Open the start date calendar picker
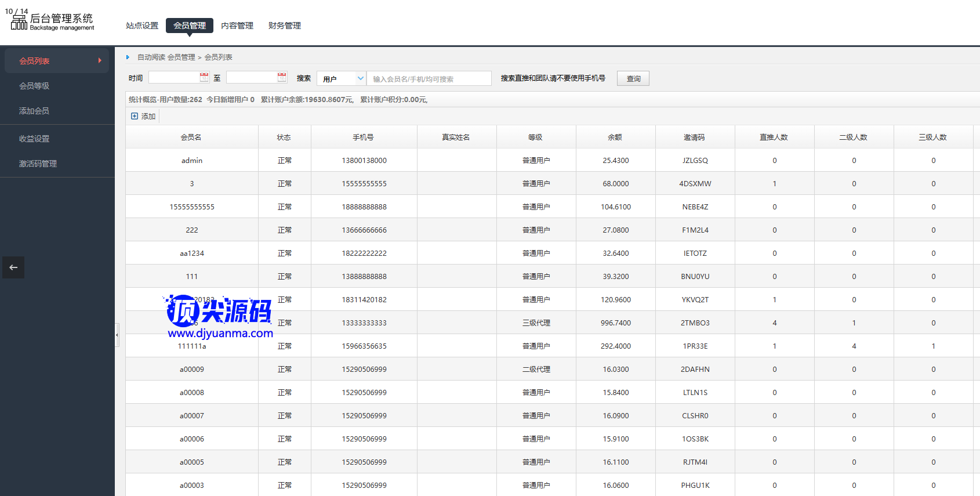The image size is (980, 496). pyautogui.click(x=204, y=77)
